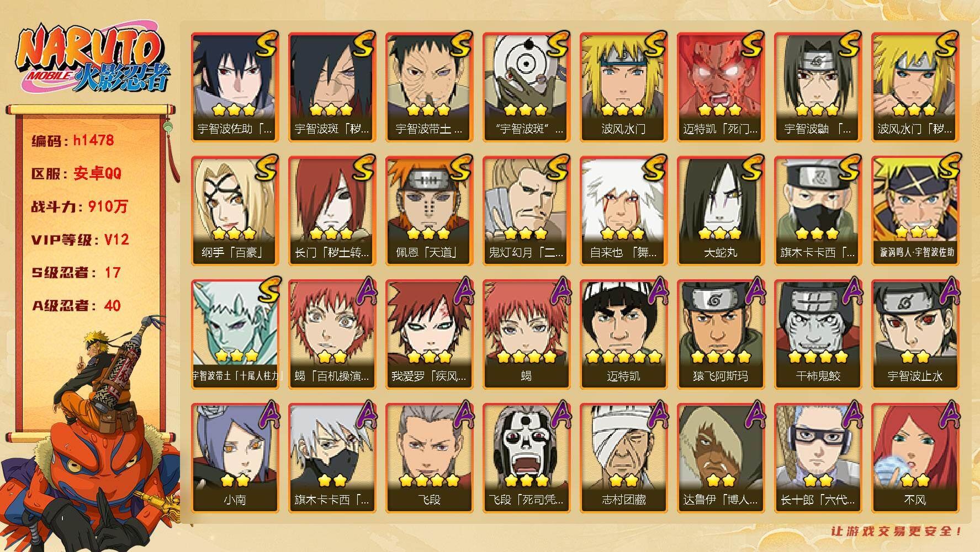This screenshot has width=980, height=552.
Task: Select the plain 飞段 A-rank card
Action: click(x=429, y=458)
